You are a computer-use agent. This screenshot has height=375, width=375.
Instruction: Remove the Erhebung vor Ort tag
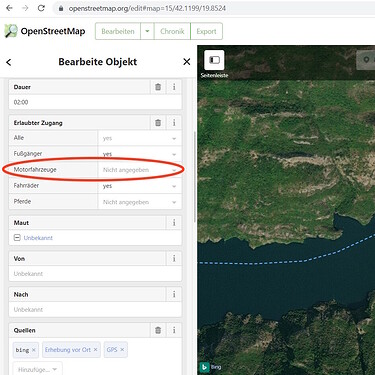(95, 349)
